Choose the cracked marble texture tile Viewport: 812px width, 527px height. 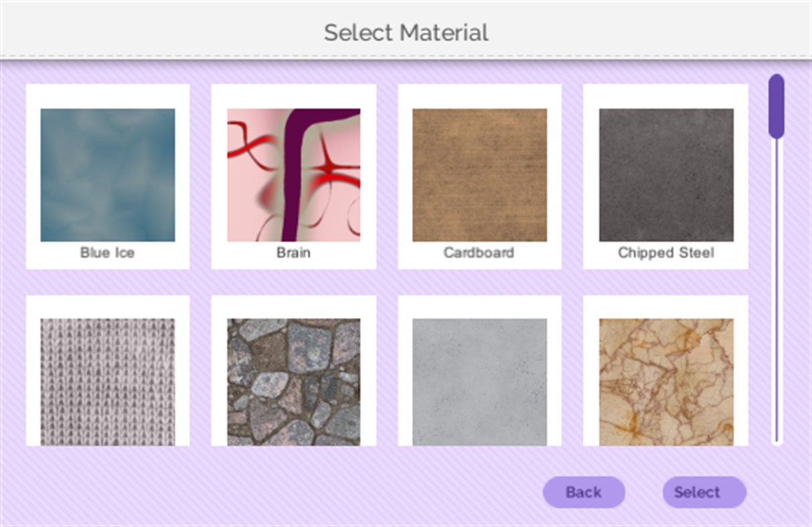[666, 382]
